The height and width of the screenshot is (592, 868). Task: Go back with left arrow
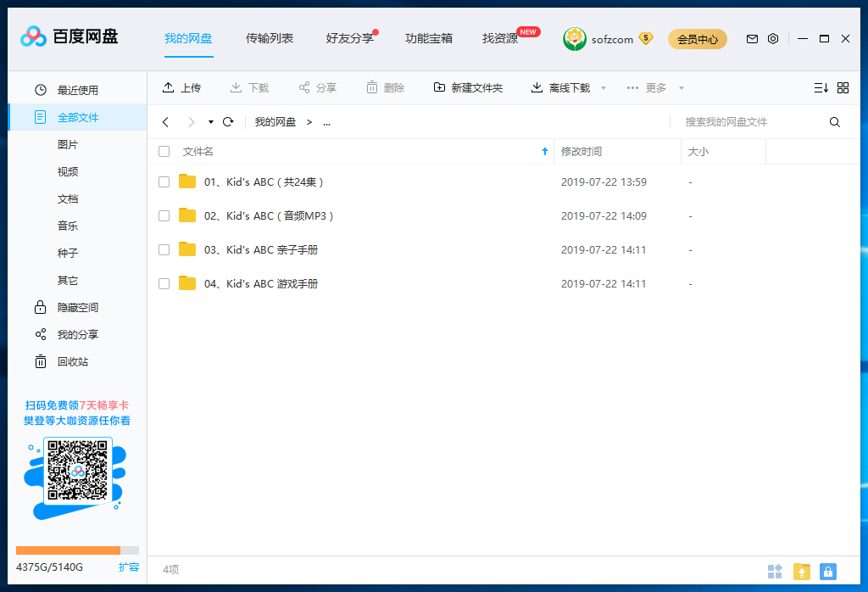165,122
